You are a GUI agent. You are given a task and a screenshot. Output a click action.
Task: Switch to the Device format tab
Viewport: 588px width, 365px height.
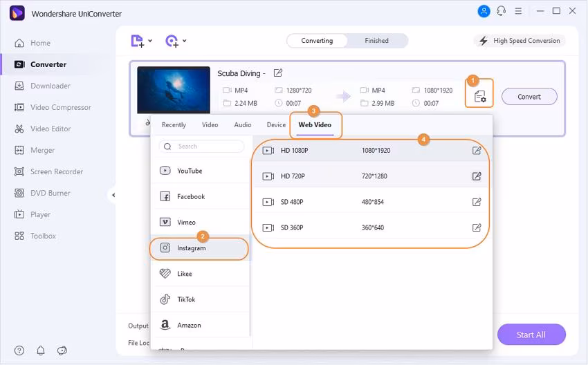tap(276, 125)
